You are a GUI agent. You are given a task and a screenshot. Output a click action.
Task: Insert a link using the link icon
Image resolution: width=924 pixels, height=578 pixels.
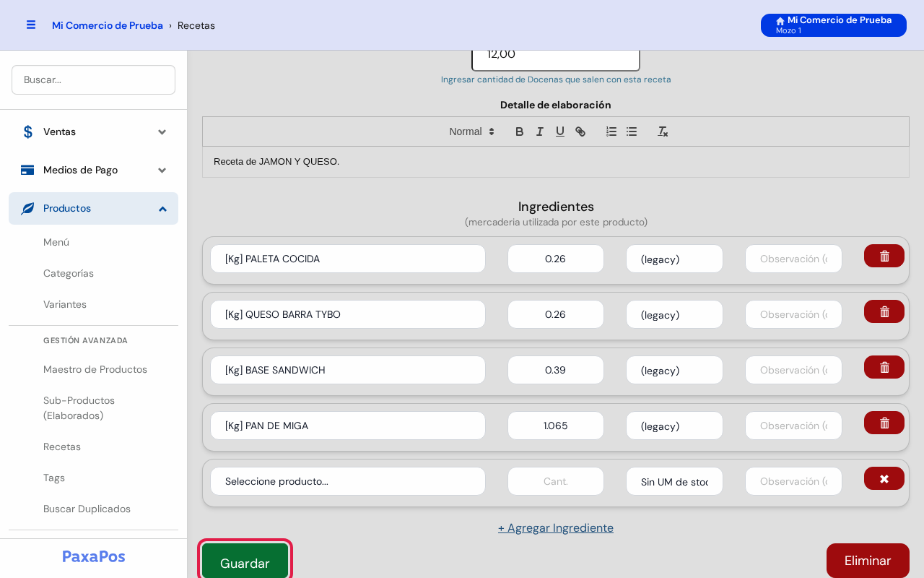[x=580, y=131]
